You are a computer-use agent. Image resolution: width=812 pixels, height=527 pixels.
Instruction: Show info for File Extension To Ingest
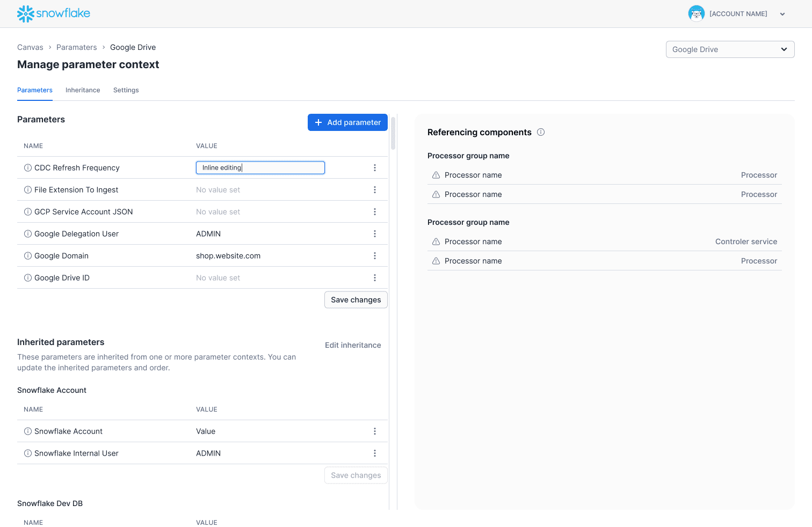(x=28, y=190)
